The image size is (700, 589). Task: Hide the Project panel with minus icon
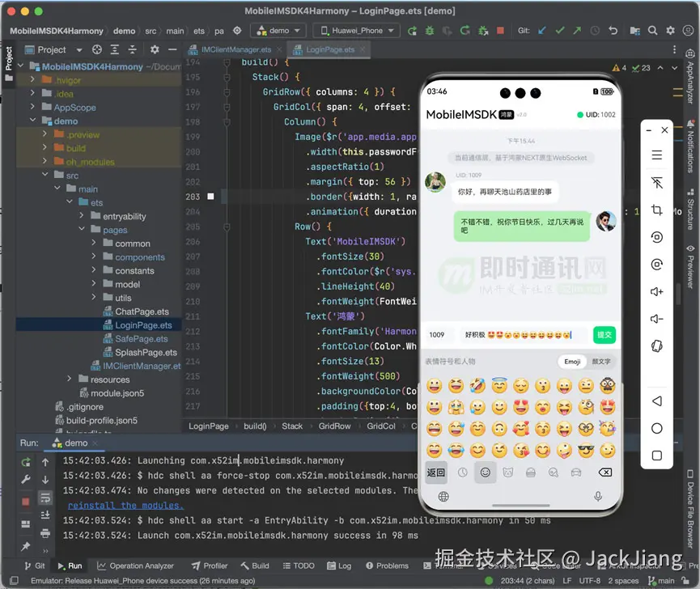(172, 49)
